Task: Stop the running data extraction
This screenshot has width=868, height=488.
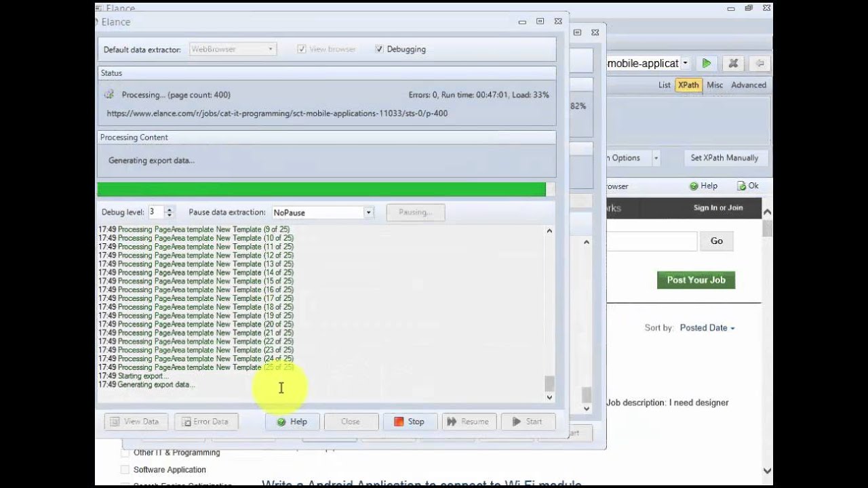Action: tap(410, 422)
